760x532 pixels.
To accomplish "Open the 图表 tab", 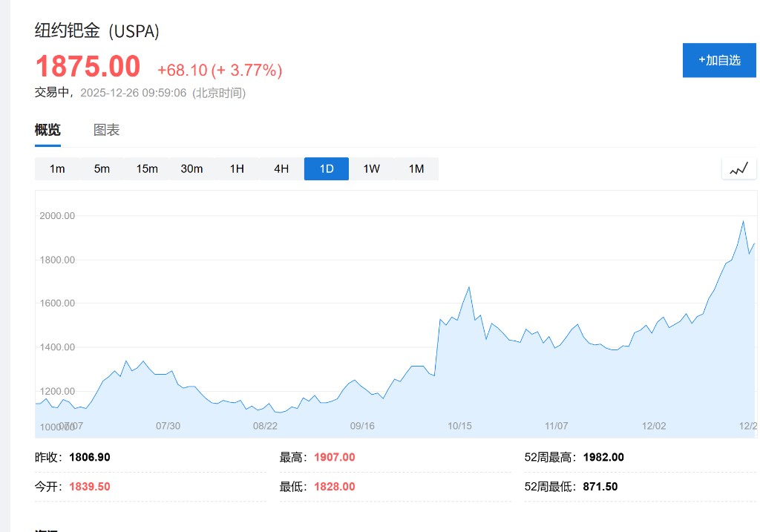I will click(x=106, y=131).
